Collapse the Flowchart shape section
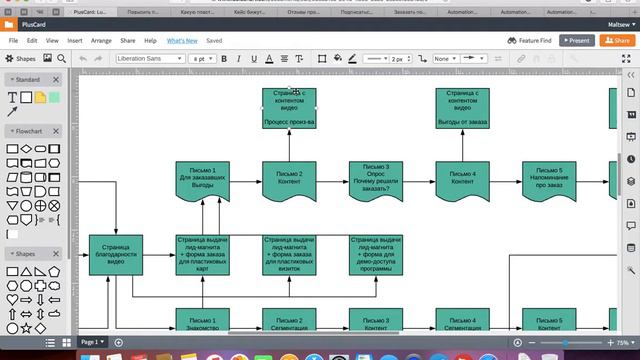The height and width of the screenshot is (360, 640). 26,131
